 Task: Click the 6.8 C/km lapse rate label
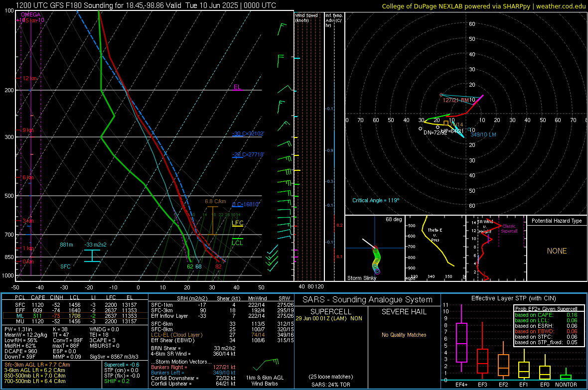point(215,201)
